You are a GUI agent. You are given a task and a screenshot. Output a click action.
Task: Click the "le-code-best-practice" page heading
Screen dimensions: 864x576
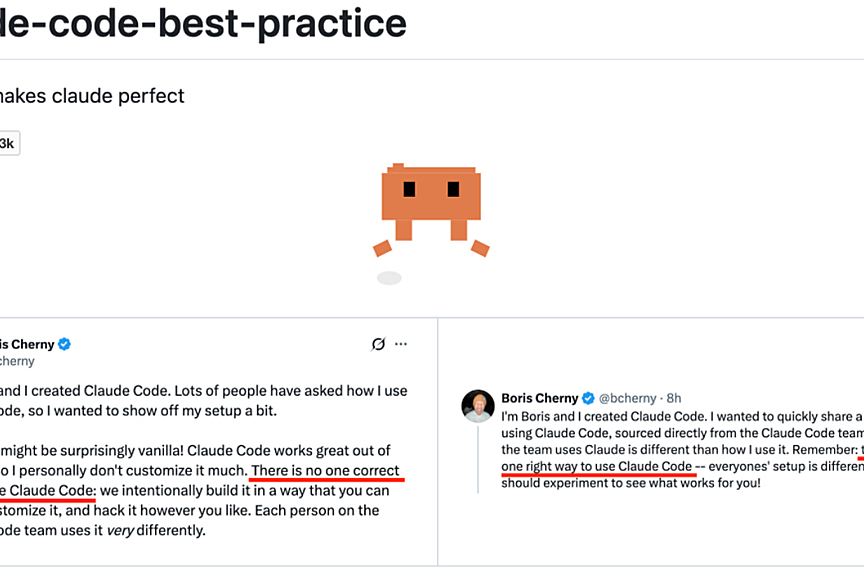click(200, 24)
